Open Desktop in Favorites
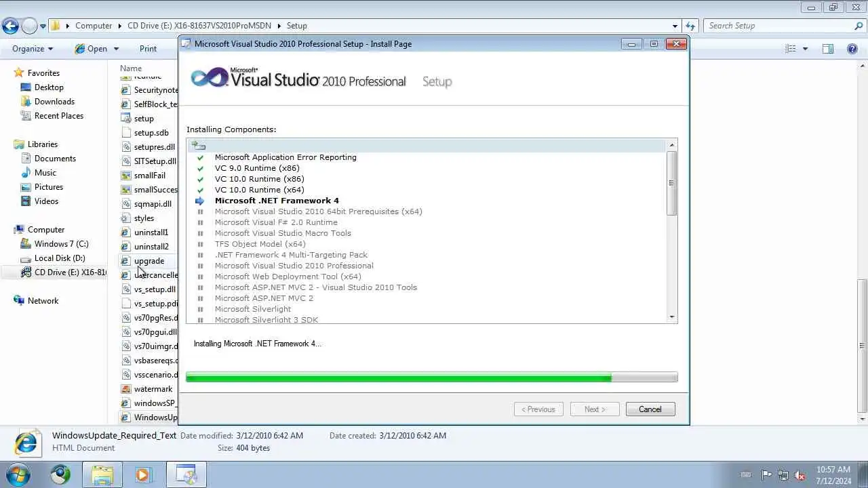Image resolution: width=868 pixels, height=488 pixels. pos(49,87)
